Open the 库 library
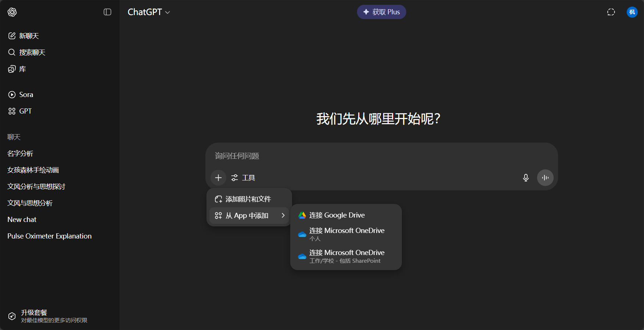644x330 pixels. pyautogui.click(x=60, y=69)
